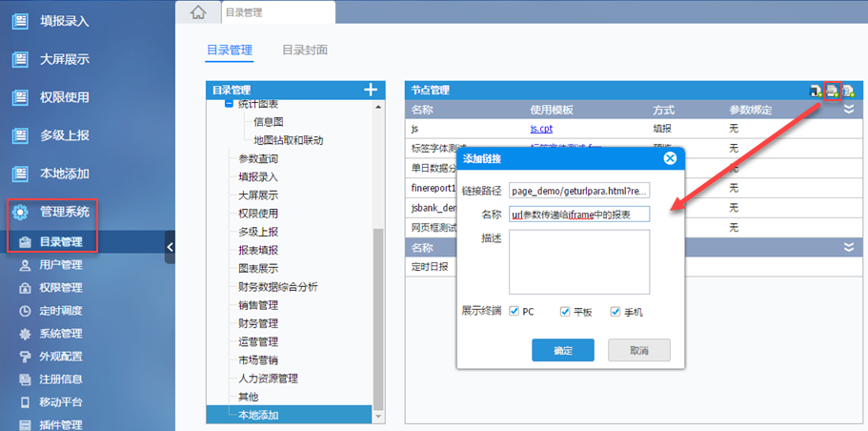Viewport: 868px width, 431px height.
Task: Click the 填报录入 sidebar icon
Action: pyautogui.click(x=20, y=22)
